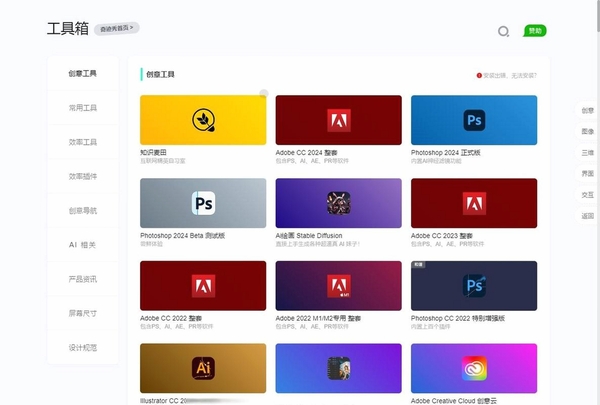The height and width of the screenshot is (405, 600).
Task: Click the search magnifier icon in header
Action: coord(504,31)
